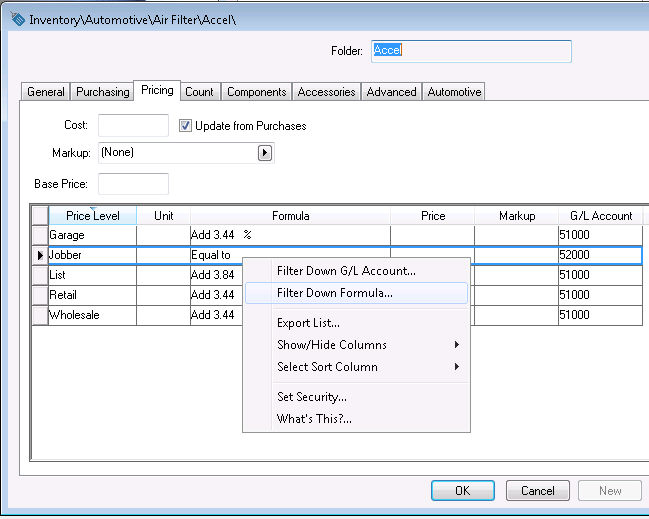Open Set Security from the context menu
The width and height of the screenshot is (649, 519).
tap(311, 397)
